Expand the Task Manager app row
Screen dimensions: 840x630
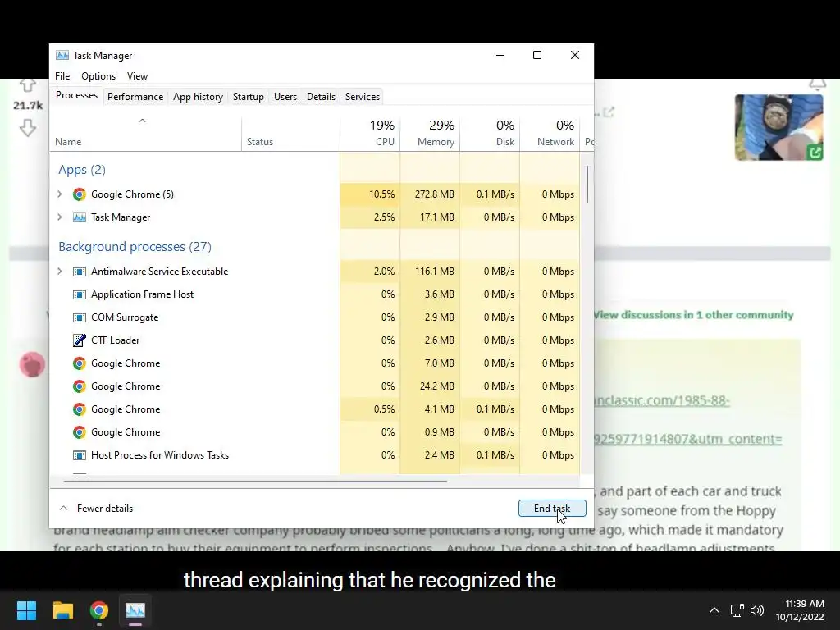59,217
